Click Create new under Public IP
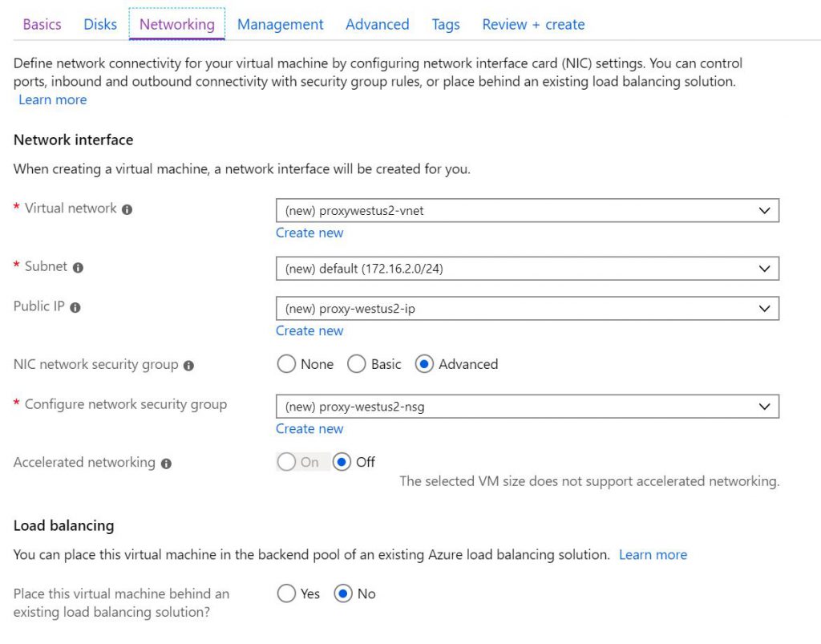821x644 pixels. [309, 330]
